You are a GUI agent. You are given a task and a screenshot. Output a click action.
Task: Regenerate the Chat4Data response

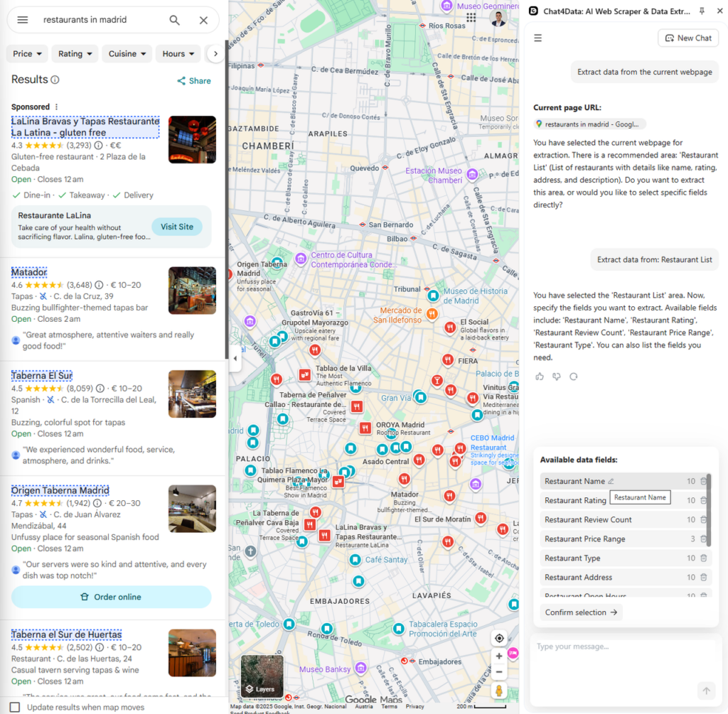click(x=574, y=377)
